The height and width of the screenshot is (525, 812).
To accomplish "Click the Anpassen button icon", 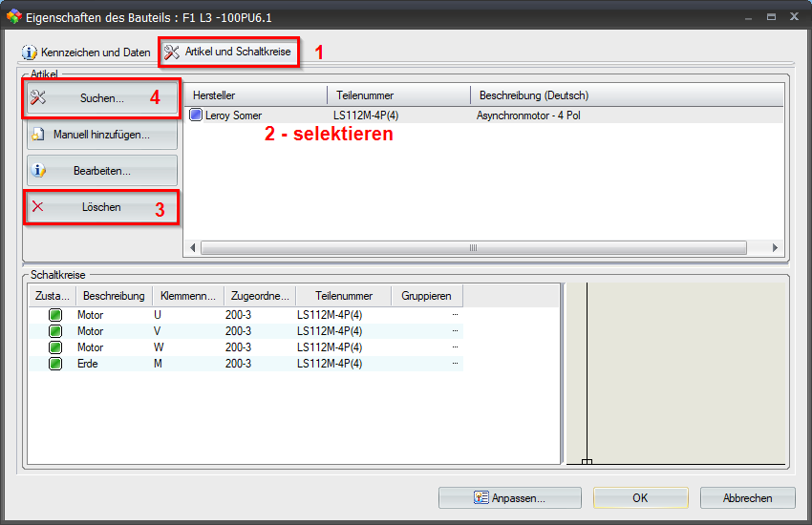I will click(x=481, y=497).
